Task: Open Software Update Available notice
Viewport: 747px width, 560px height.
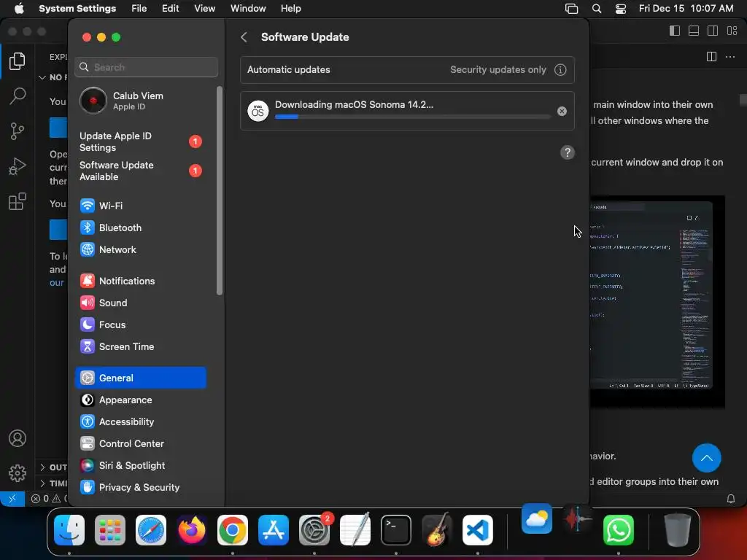Action: point(141,171)
